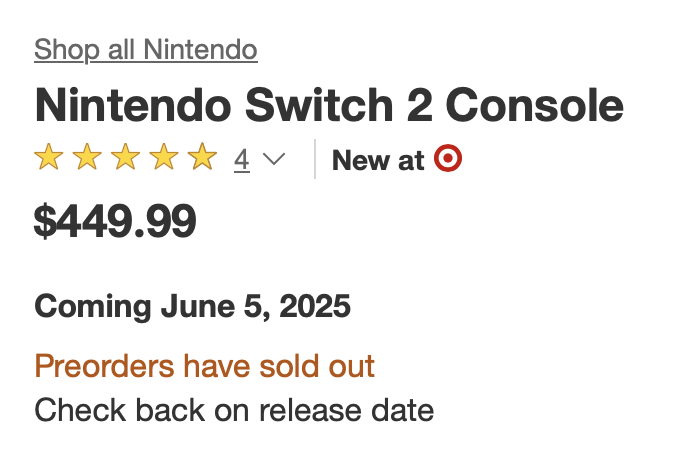Click the first gold rating star
The image size is (692, 464).
(x=47, y=158)
